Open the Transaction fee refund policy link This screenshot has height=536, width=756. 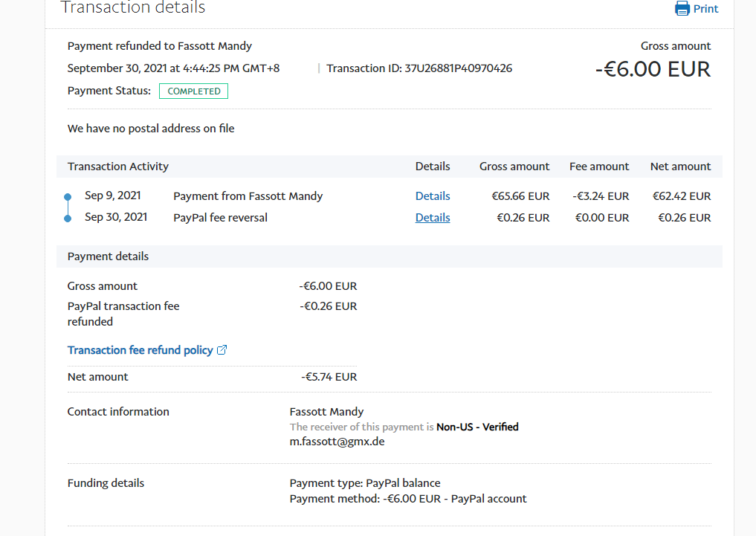point(140,350)
